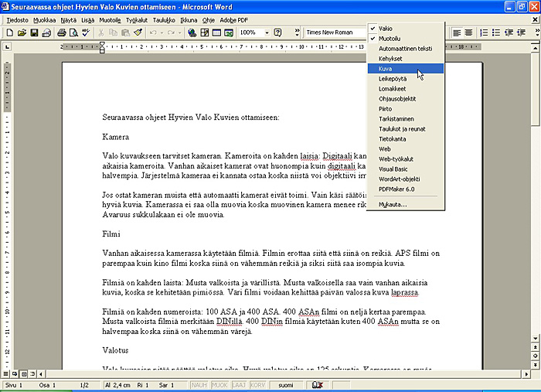Click the New blank document icon

(9, 32)
